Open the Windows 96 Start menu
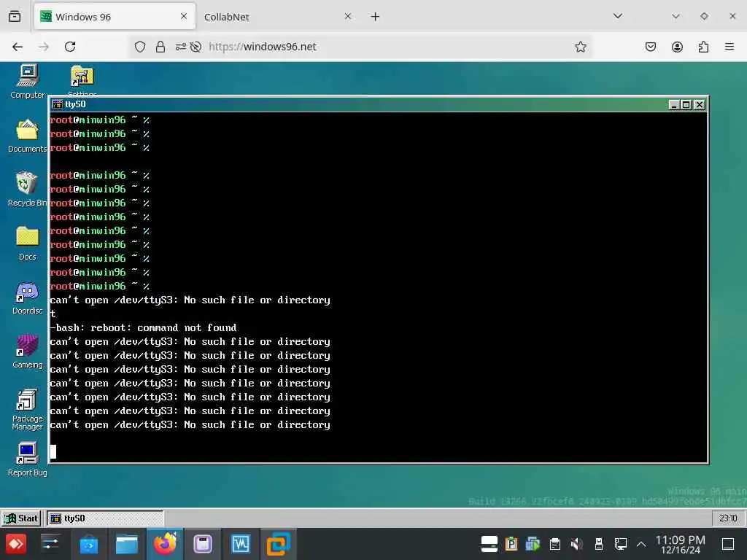Image resolution: width=747 pixels, height=560 pixels. point(20,518)
